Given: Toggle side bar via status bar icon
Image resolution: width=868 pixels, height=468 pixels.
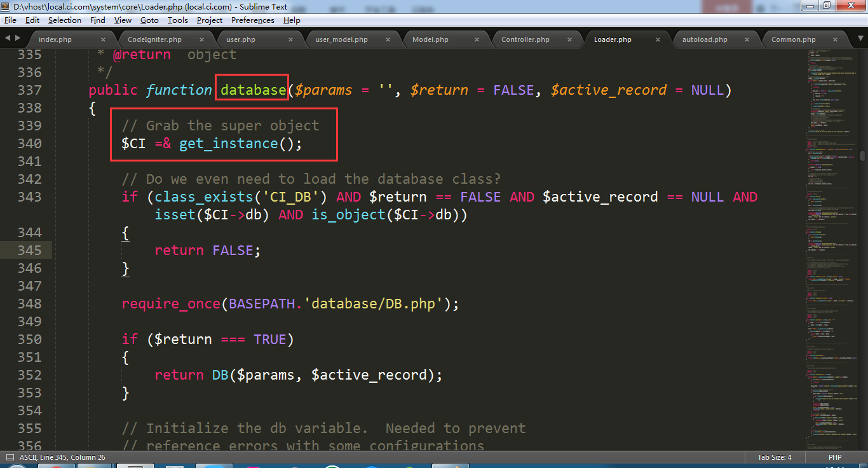Looking at the screenshot, I should (10, 457).
